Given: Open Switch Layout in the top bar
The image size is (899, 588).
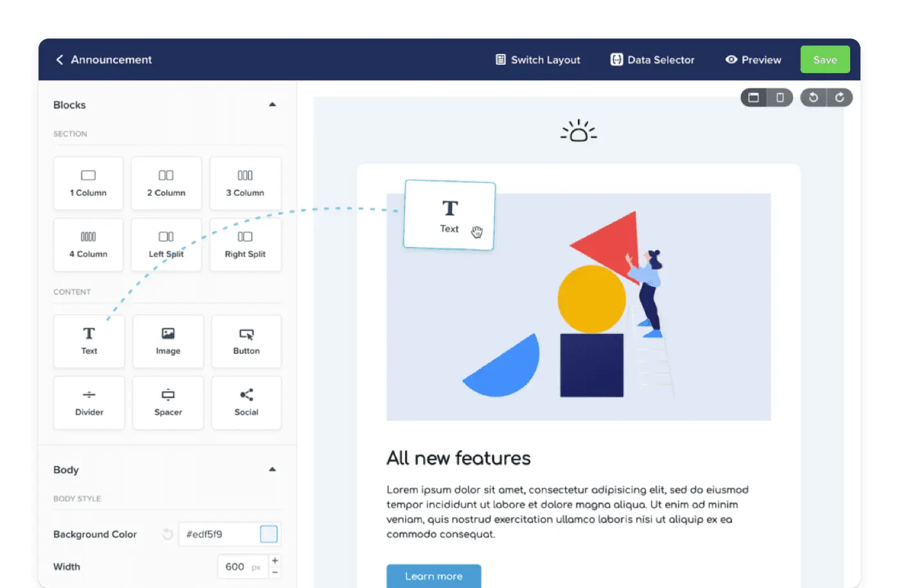Looking at the screenshot, I should 537,60.
